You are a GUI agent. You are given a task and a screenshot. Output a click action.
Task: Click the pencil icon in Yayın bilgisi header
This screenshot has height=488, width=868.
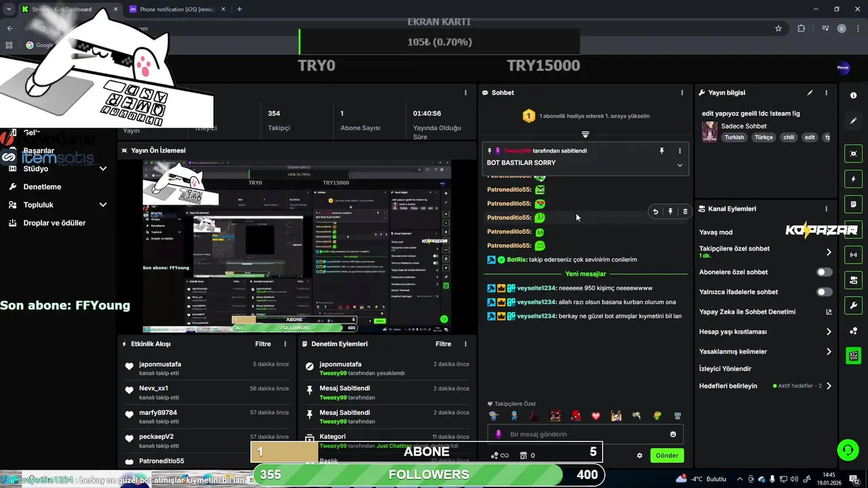point(810,93)
